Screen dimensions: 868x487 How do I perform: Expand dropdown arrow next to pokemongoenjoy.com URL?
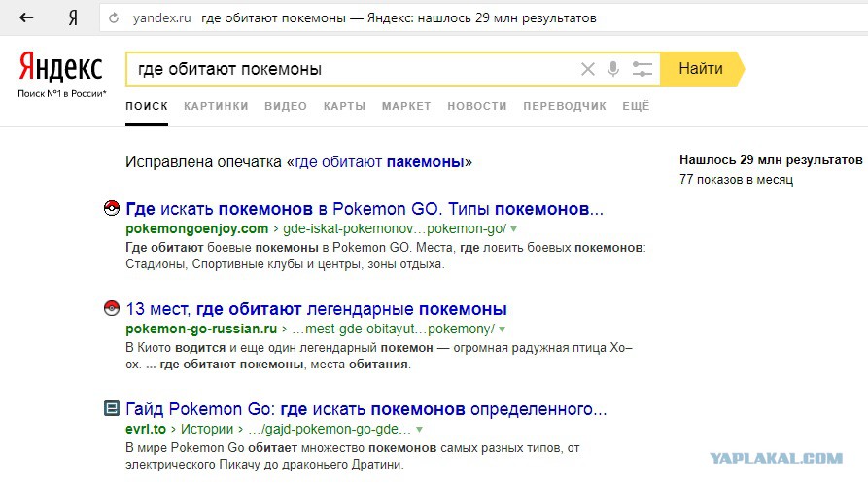click(514, 229)
